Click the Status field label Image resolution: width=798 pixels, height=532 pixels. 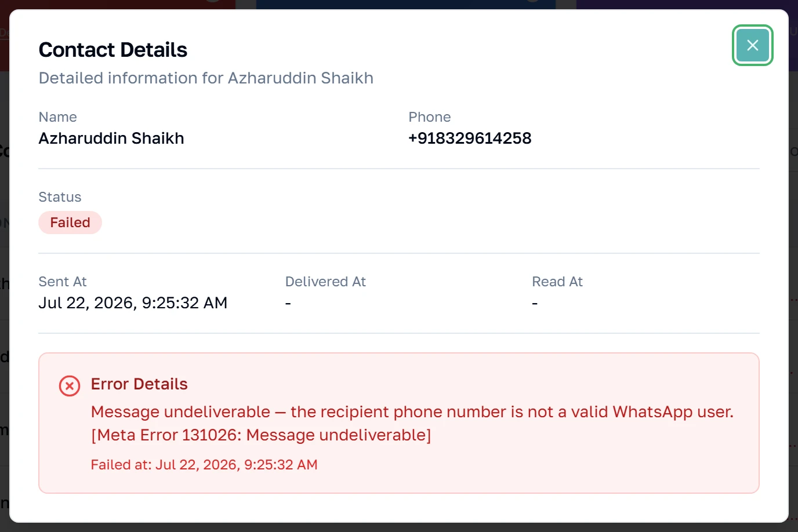[x=60, y=197]
